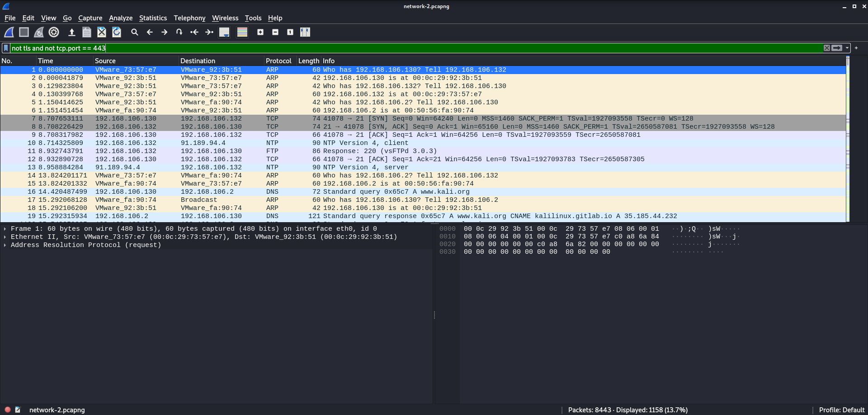Start capturing packets with the shark fin icon

click(x=9, y=32)
